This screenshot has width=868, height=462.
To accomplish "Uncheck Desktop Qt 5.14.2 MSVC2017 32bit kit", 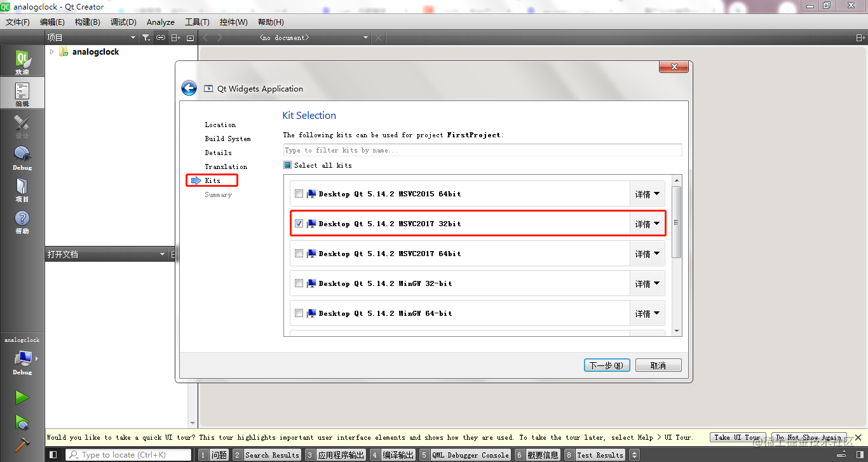I will [x=299, y=224].
